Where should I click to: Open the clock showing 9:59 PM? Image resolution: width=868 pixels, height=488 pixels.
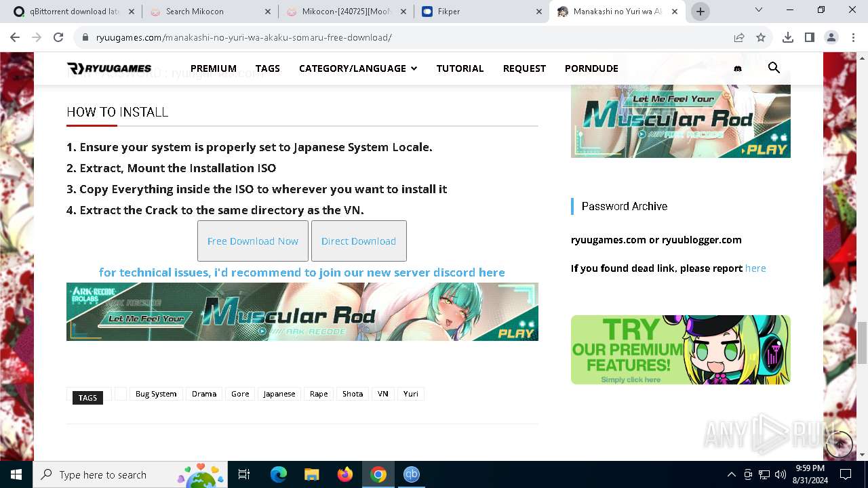pos(810,474)
